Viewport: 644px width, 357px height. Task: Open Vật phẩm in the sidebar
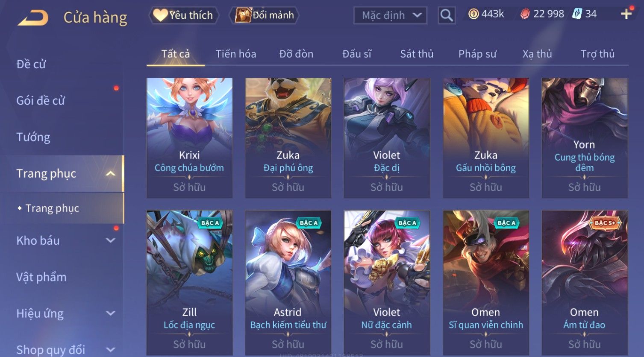click(x=41, y=277)
